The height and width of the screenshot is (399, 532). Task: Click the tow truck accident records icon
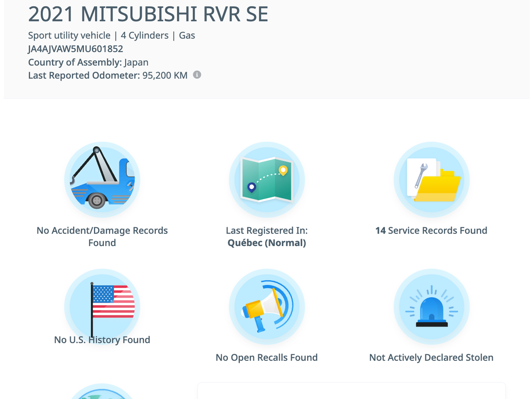(102, 180)
